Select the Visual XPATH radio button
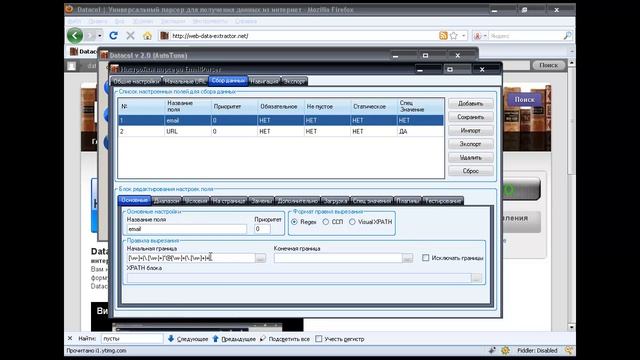 pos(352,222)
